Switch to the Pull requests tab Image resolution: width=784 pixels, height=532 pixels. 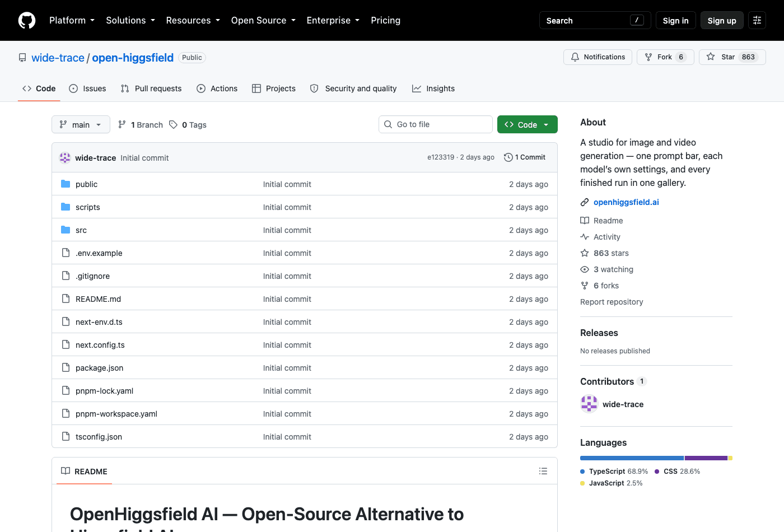coord(151,88)
